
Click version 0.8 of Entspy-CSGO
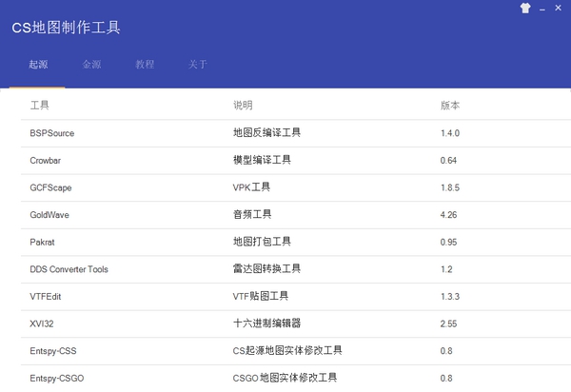[446, 378]
